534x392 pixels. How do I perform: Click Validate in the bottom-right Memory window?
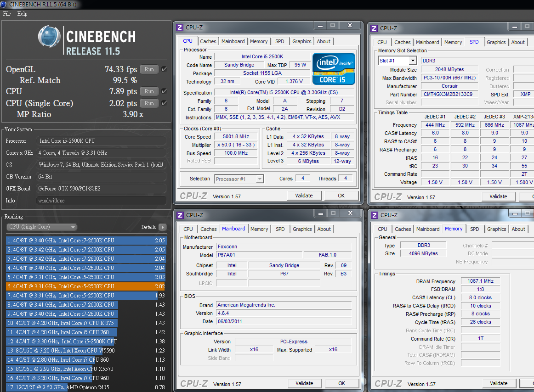point(499,383)
